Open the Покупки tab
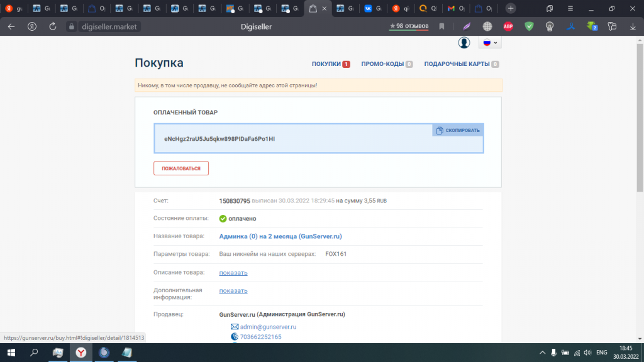Image resolution: width=644 pixels, height=362 pixels. click(326, 64)
